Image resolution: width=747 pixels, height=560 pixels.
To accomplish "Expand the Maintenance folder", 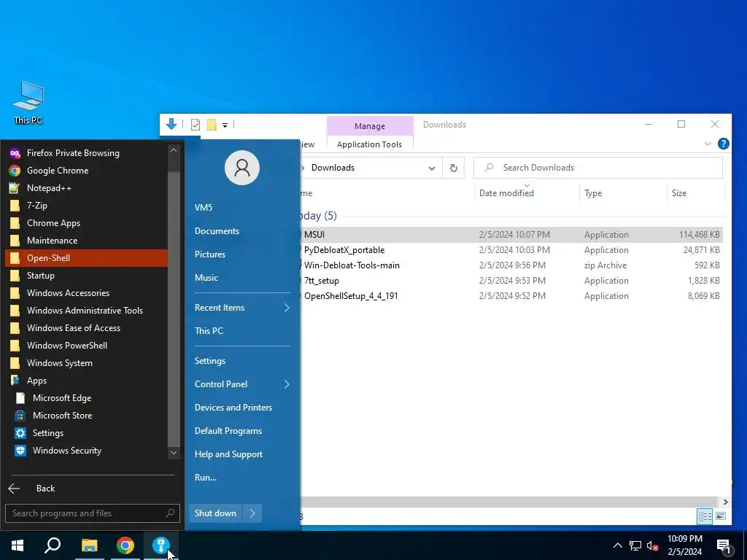I will point(86,241).
